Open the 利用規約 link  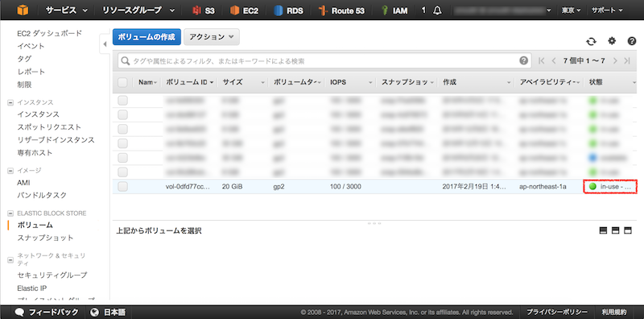614,312
